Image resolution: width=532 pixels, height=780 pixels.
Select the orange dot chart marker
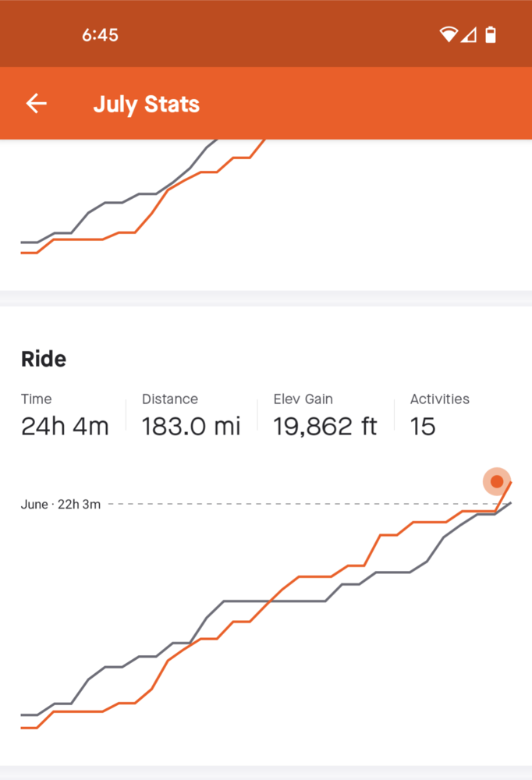(x=497, y=481)
